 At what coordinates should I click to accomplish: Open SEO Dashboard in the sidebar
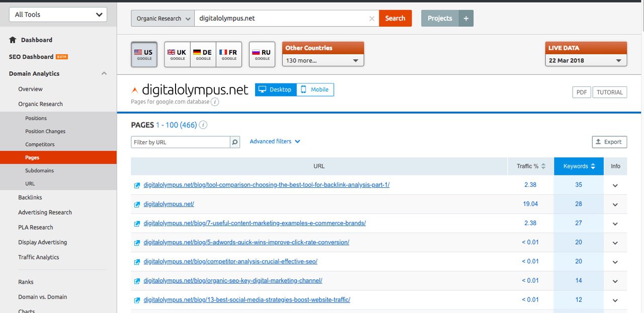(x=31, y=57)
